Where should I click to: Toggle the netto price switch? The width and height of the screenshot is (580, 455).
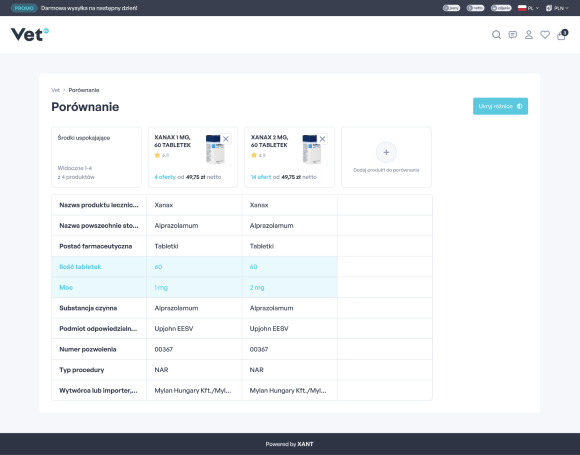click(x=475, y=8)
